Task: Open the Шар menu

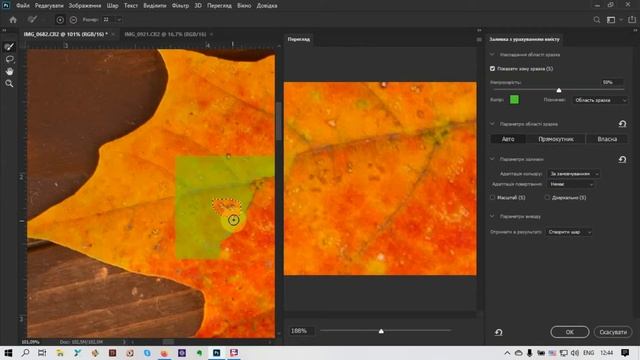Action: click(112, 6)
